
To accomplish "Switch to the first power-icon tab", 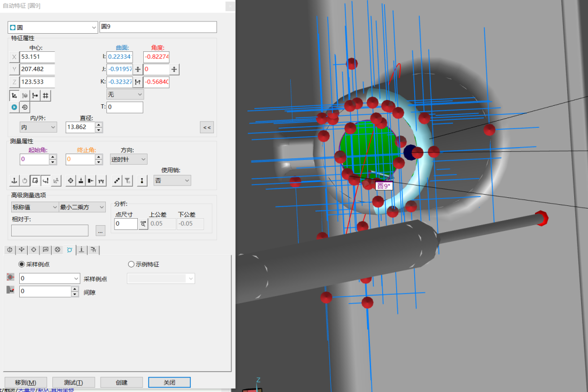I will coord(10,249).
